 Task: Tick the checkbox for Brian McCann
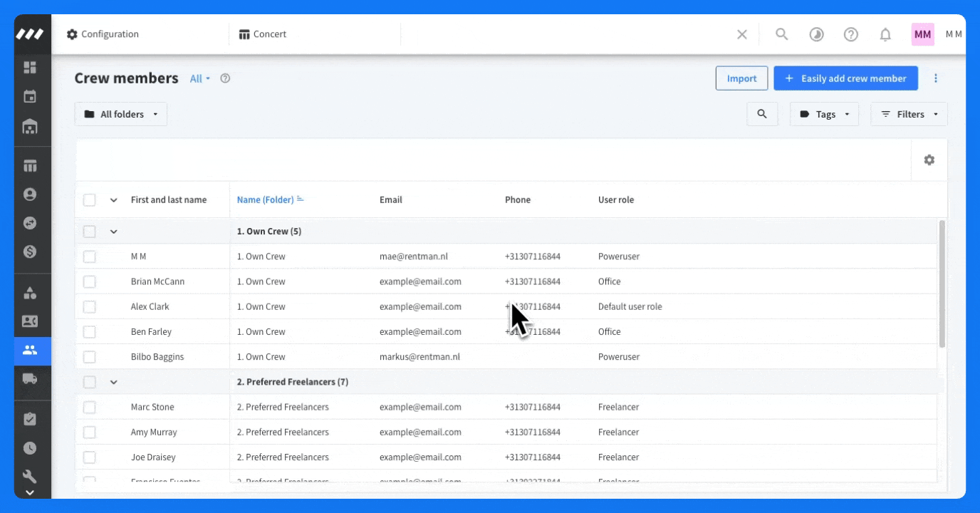point(89,281)
